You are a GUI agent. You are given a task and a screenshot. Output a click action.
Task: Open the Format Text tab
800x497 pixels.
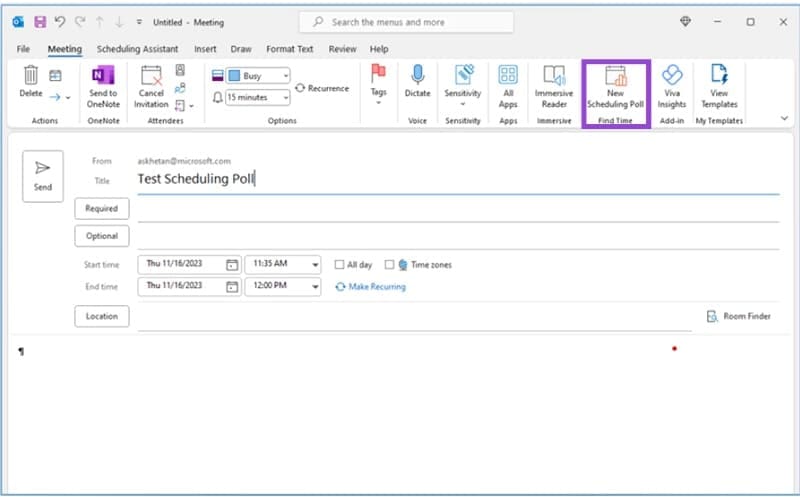coord(290,49)
